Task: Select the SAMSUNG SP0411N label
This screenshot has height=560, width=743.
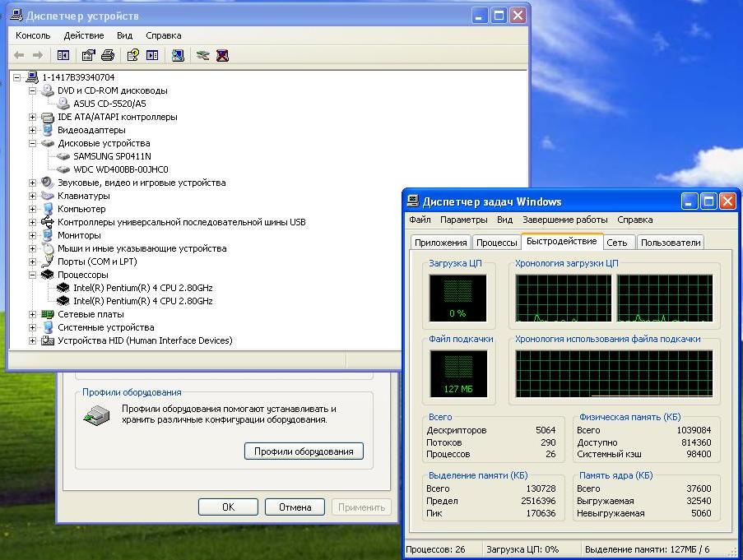Action: [112, 156]
